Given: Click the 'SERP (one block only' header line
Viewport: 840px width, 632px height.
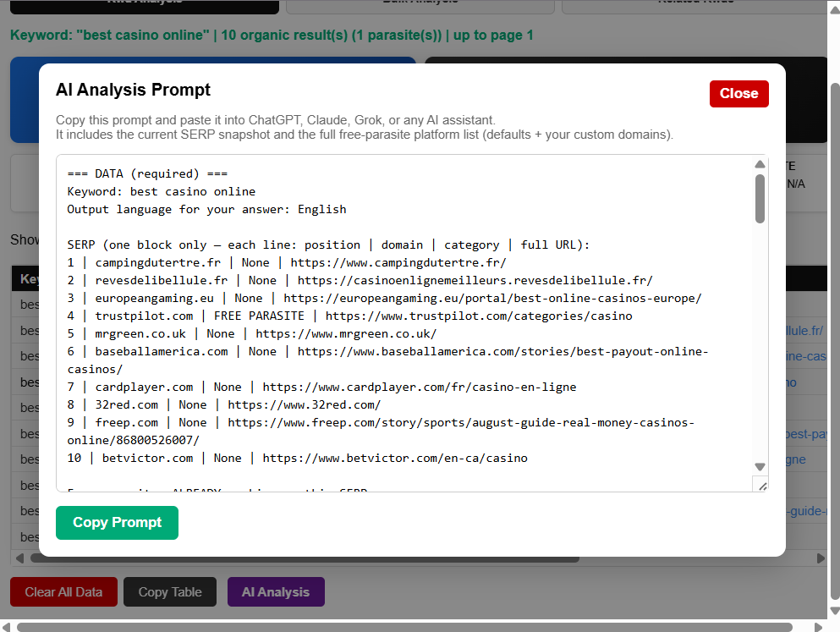Looking at the screenshot, I should click(x=328, y=245).
